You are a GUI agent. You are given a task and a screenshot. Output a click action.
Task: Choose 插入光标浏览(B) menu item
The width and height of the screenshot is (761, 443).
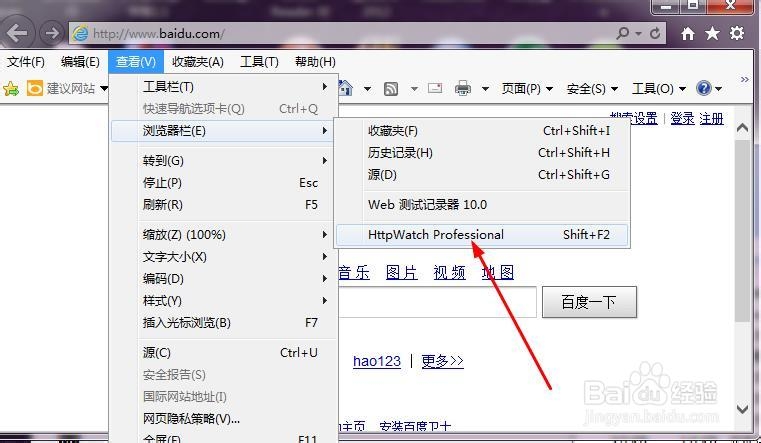click(223, 323)
